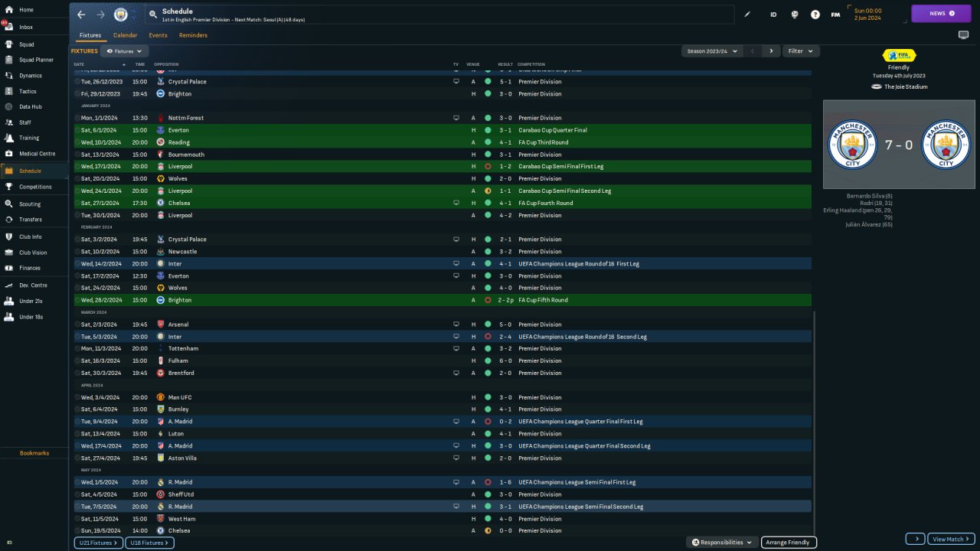Click the 7 - 0 match preview panel
Image resolution: width=980 pixels, height=551 pixels.
click(899, 144)
